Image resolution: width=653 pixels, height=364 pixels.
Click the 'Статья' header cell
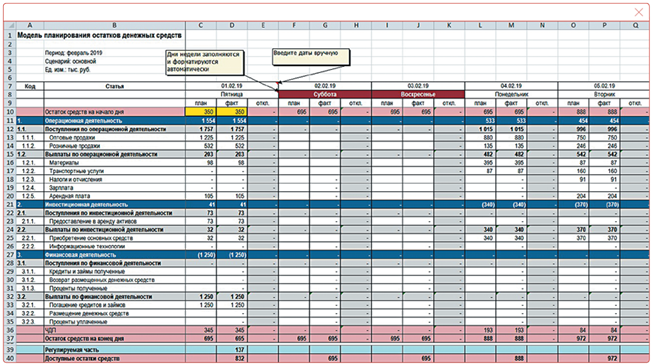[x=115, y=86]
